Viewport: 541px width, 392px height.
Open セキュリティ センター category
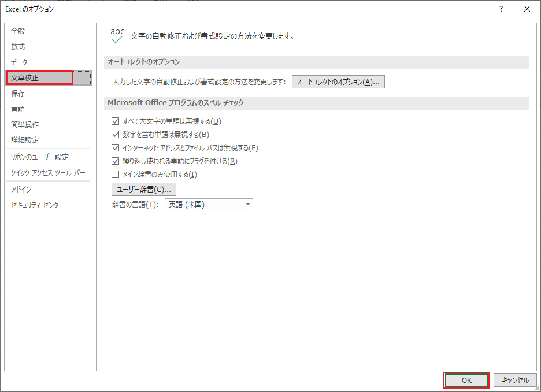pos(38,205)
